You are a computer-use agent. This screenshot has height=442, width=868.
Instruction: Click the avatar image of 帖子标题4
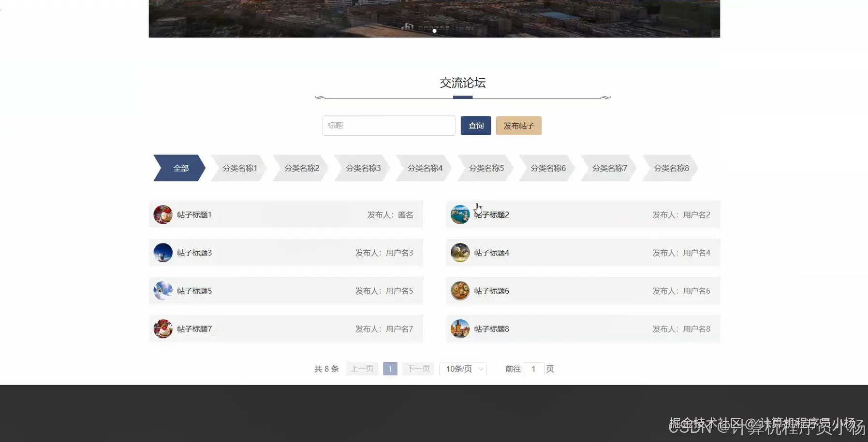(x=460, y=252)
